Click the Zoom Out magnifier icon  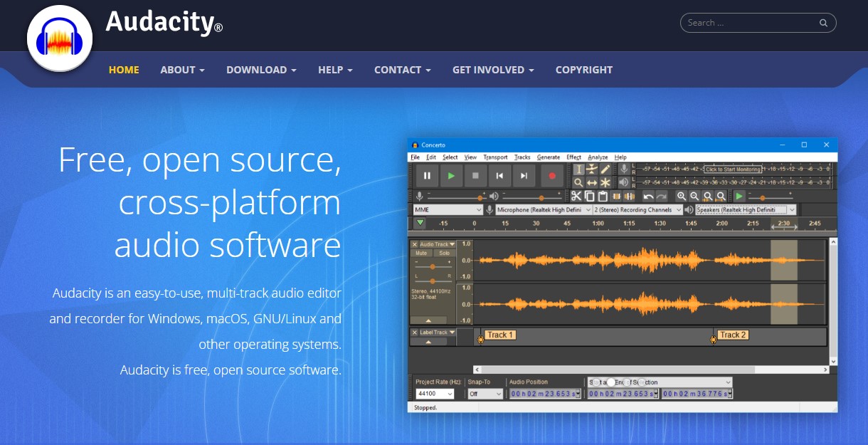tap(695, 197)
